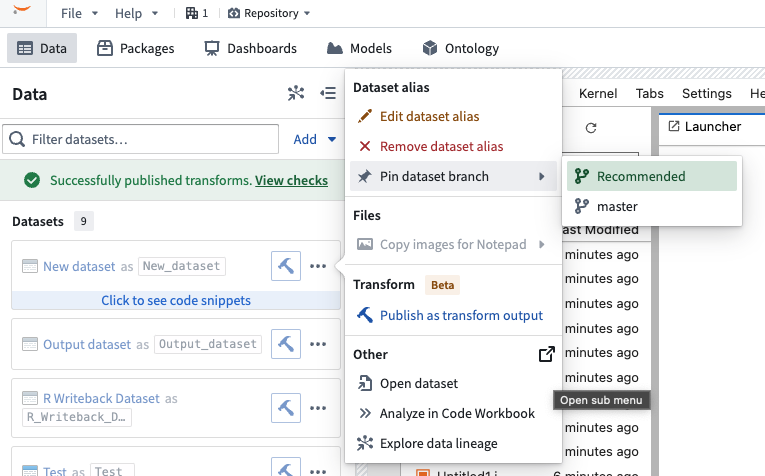
Task: Select the Recommended branch option
Action: (652, 176)
